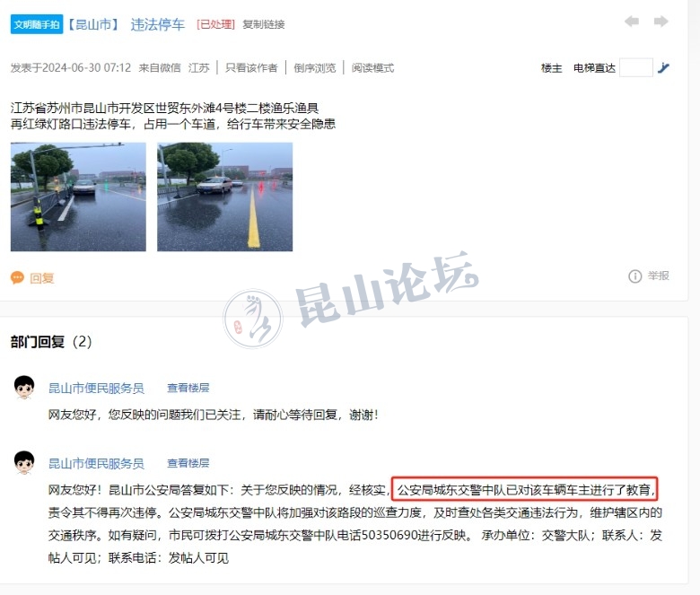Viewport: 700px width, 595px height.
Task: Switch to 倒序浏览 reverse order
Action: tap(315, 68)
